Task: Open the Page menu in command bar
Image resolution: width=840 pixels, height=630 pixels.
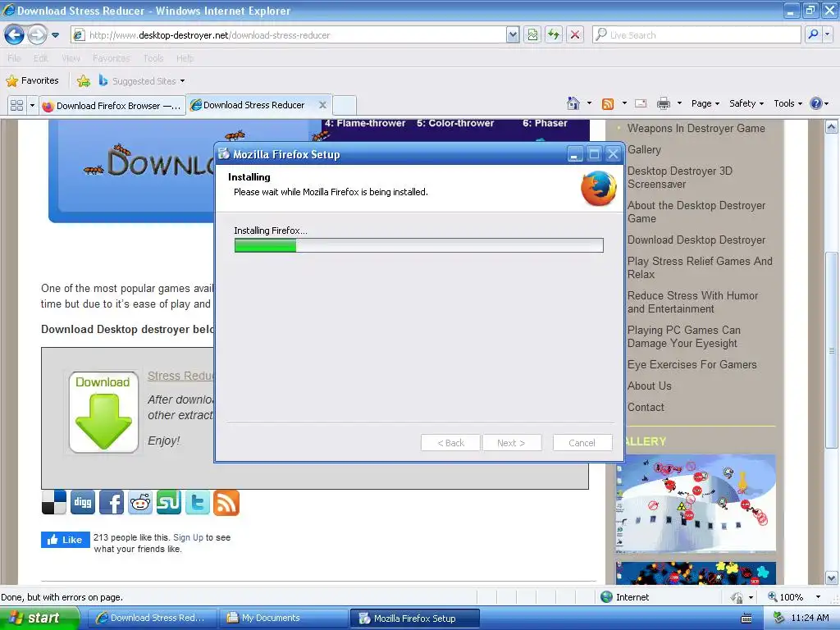Action: point(705,103)
